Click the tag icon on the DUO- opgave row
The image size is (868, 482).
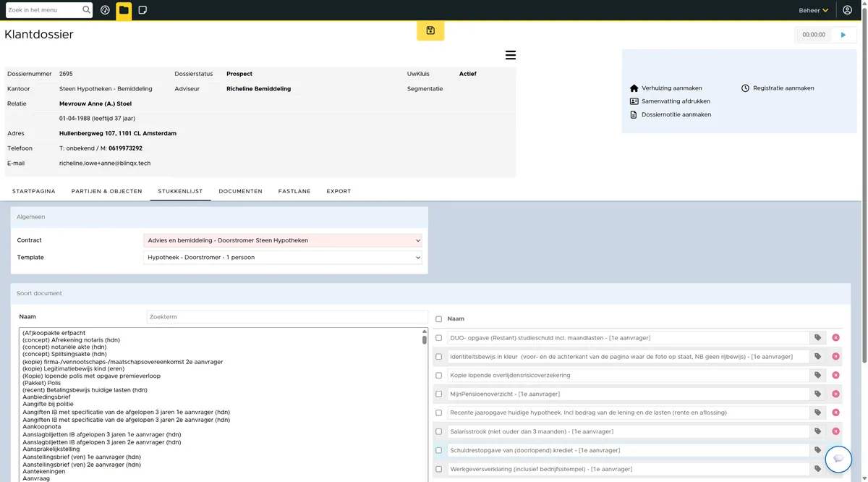(x=817, y=337)
